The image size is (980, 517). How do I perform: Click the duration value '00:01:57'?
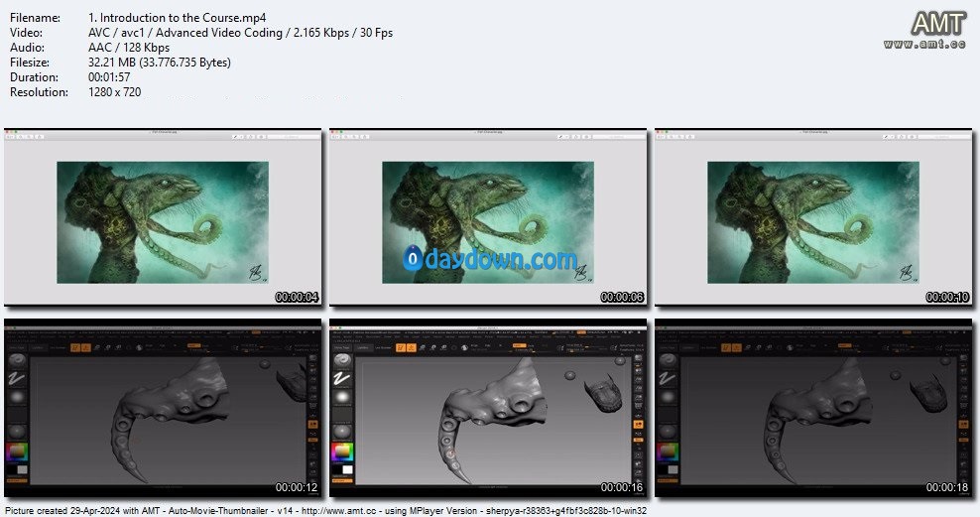coord(109,77)
